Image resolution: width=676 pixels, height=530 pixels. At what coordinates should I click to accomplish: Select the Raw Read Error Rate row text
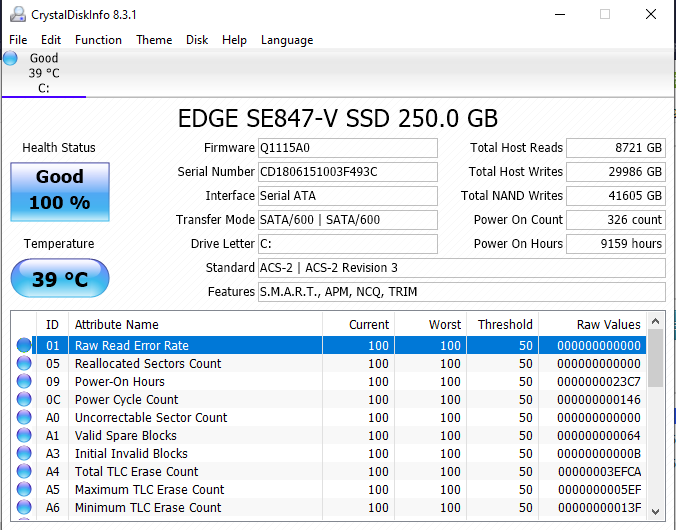coord(132,345)
